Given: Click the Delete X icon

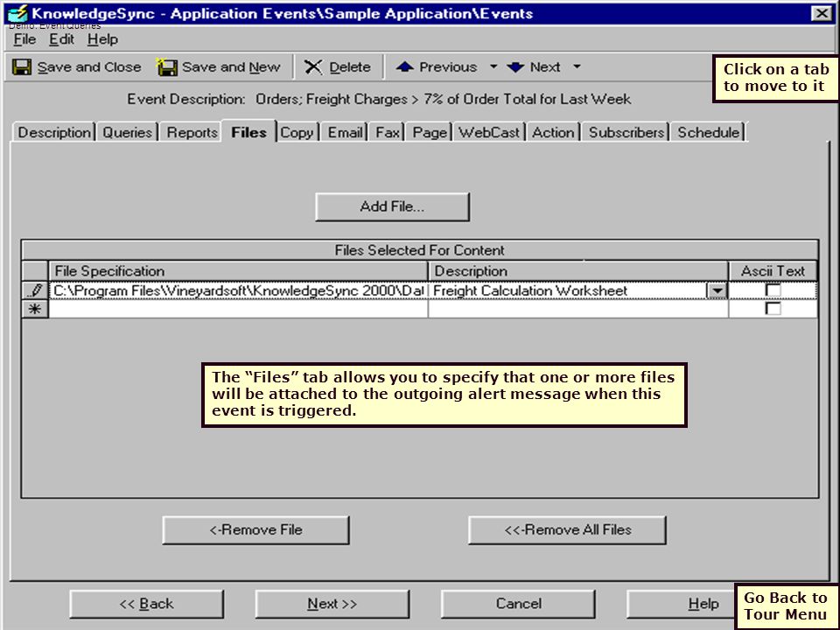Looking at the screenshot, I should pyautogui.click(x=313, y=67).
